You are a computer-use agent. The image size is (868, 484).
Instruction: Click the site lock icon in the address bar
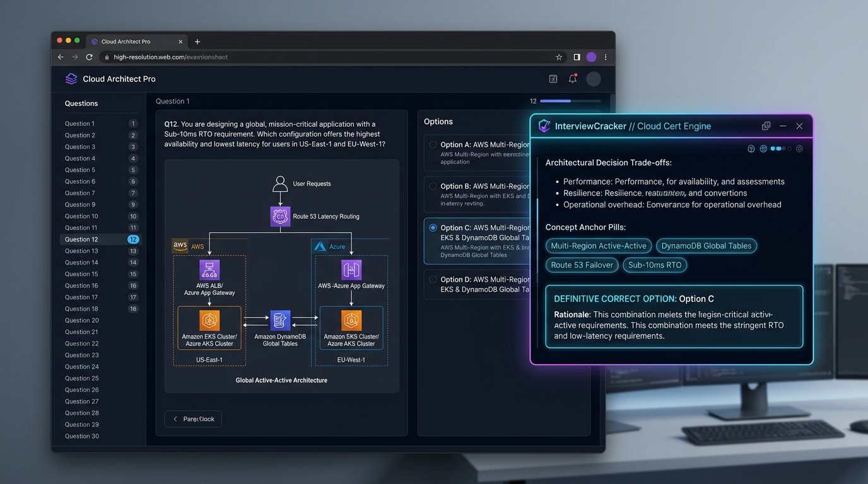pos(107,57)
